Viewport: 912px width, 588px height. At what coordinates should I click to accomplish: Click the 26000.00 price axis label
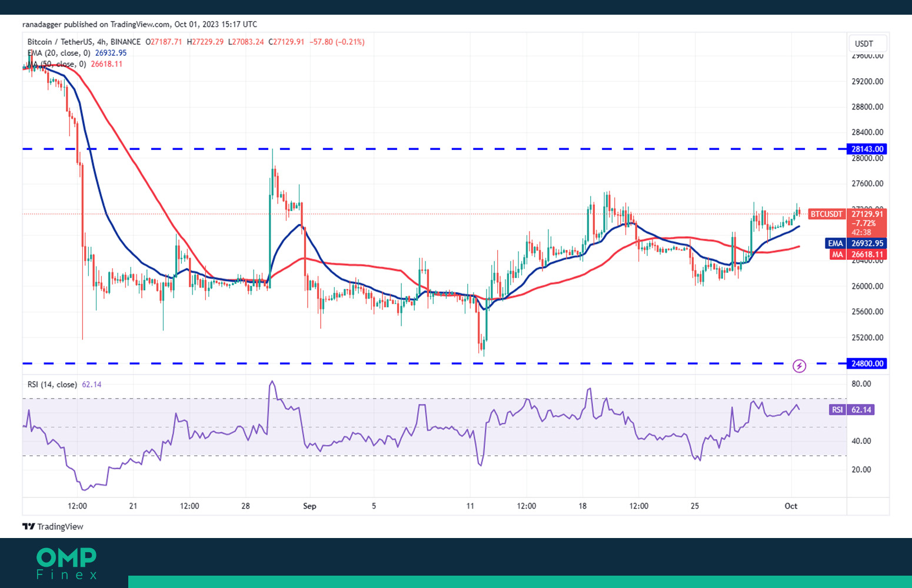point(867,286)
